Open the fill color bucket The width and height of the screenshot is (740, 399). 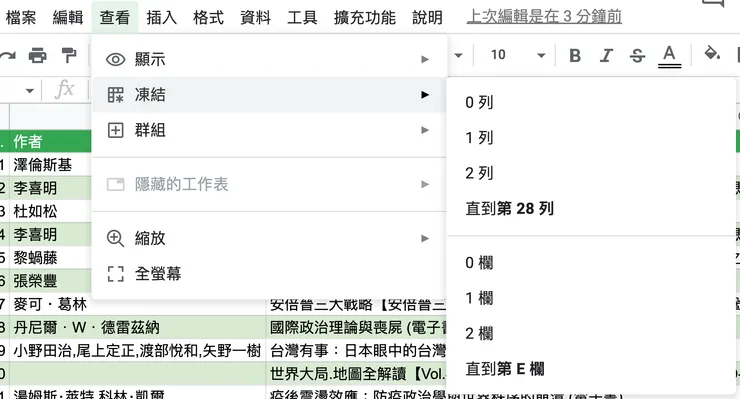[x=712, y=54]
